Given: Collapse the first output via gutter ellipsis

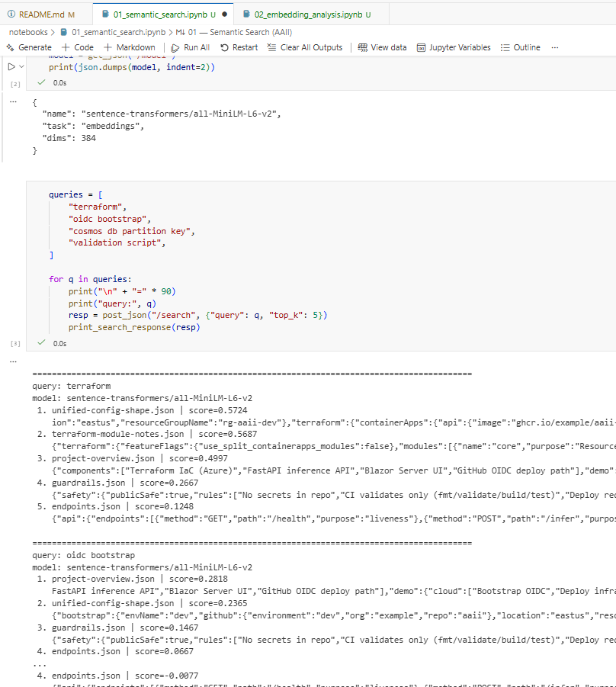Looking at the screenshot, I should pyautogui.click(x=13, y=101).
